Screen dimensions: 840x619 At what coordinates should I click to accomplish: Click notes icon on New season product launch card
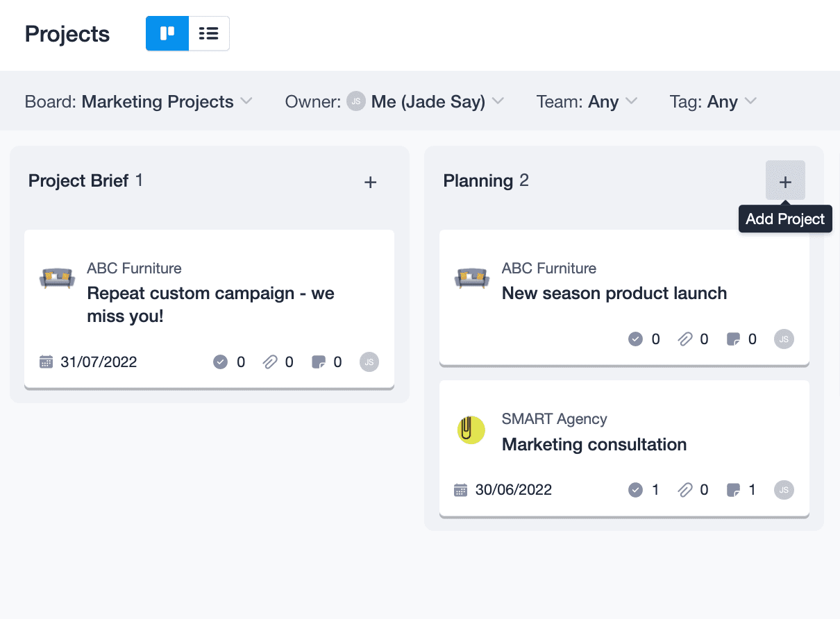(x=733, y=339)
